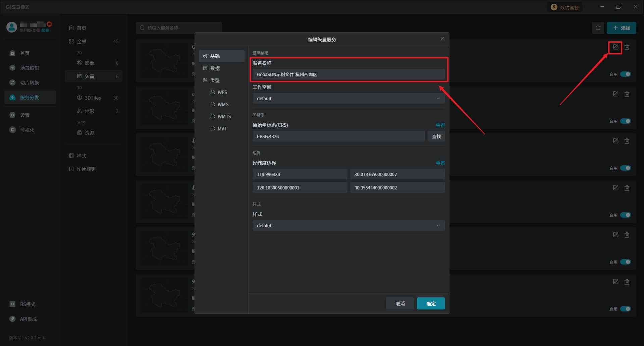
Task: Click the trash icon of the first service
Action: tap(627, 47)
